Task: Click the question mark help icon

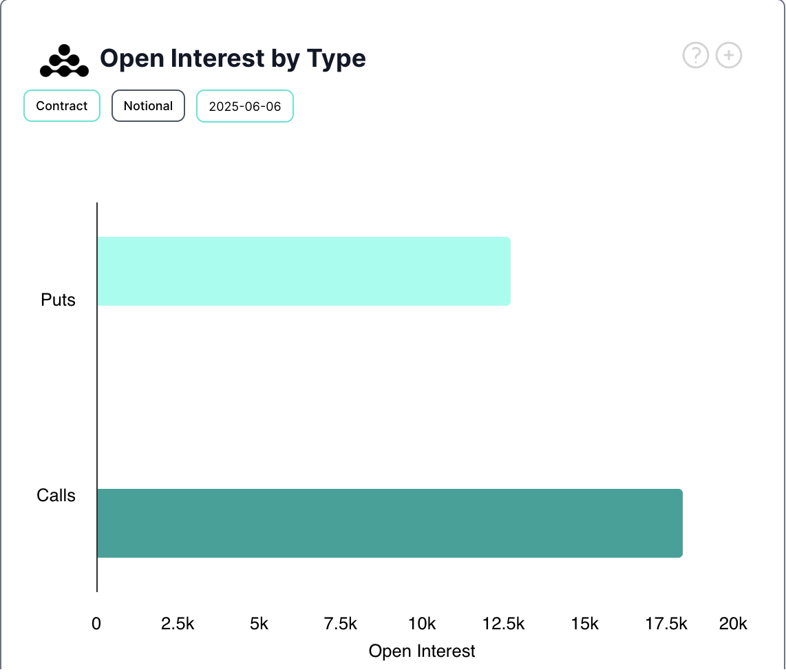Action: click(695, 55)
